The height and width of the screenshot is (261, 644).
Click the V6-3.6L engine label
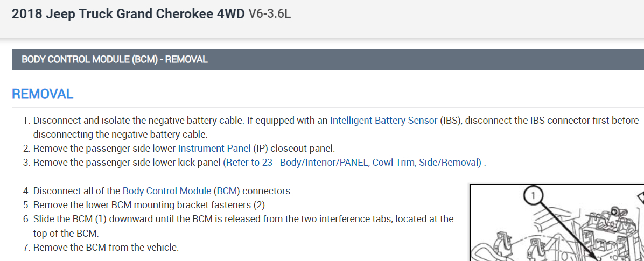pyautogui.click(x=270, y=14)
